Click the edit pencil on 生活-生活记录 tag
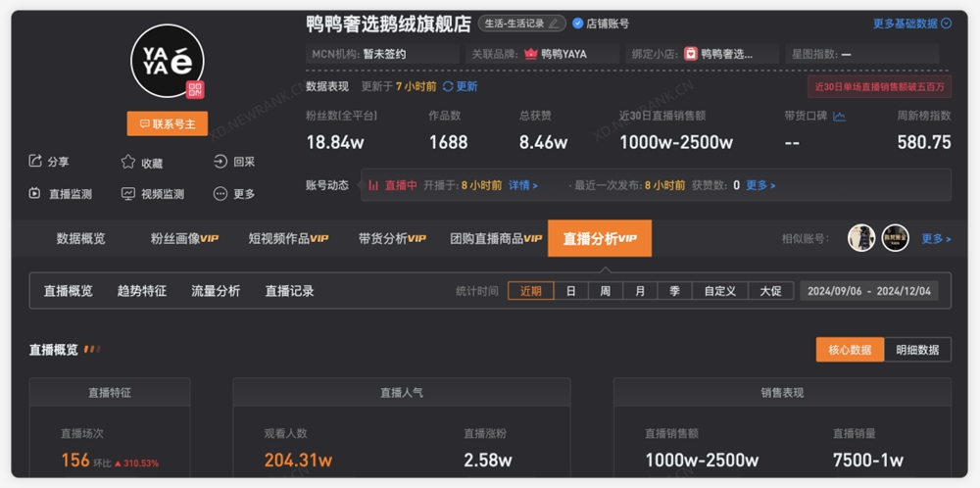 (x=553, y=24)
